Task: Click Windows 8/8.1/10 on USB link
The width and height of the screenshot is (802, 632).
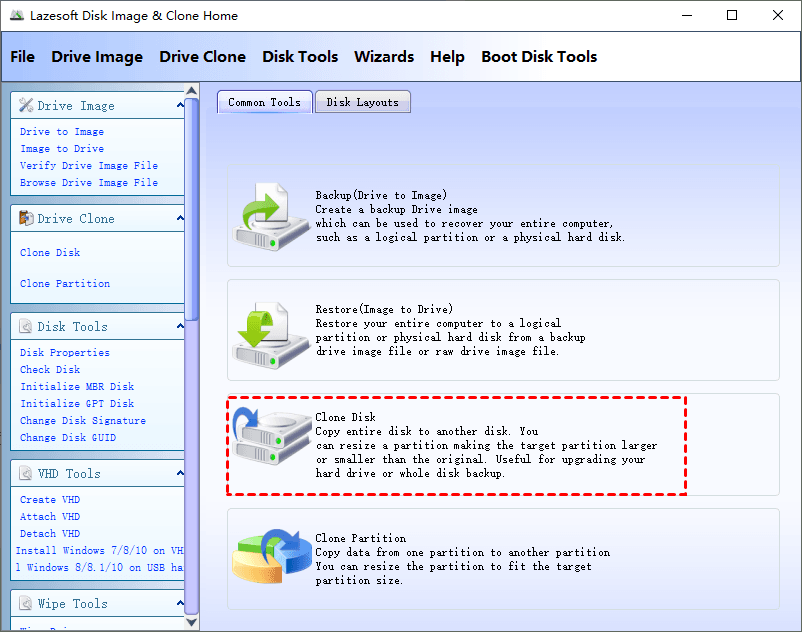Action: (99, 568)
